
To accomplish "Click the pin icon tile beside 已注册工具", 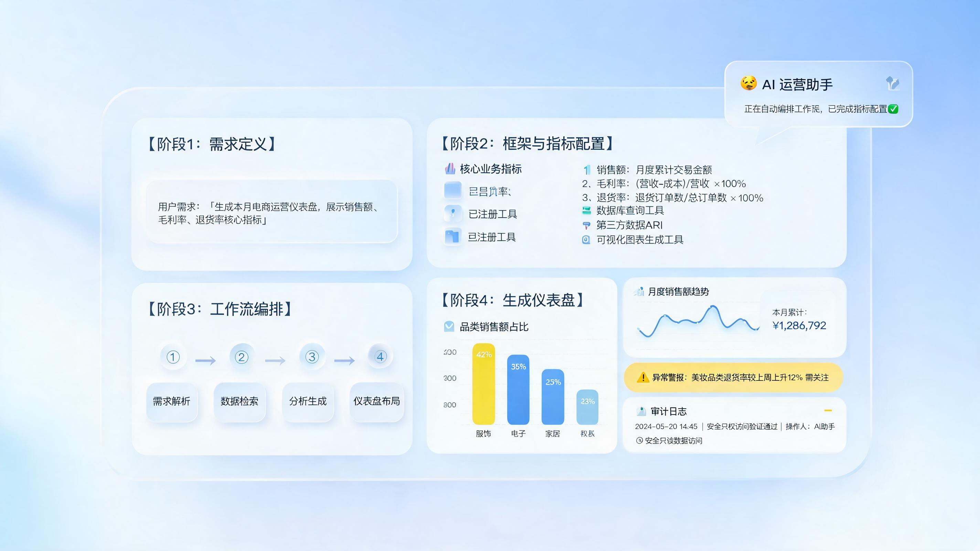I will (x=453, y=213).
